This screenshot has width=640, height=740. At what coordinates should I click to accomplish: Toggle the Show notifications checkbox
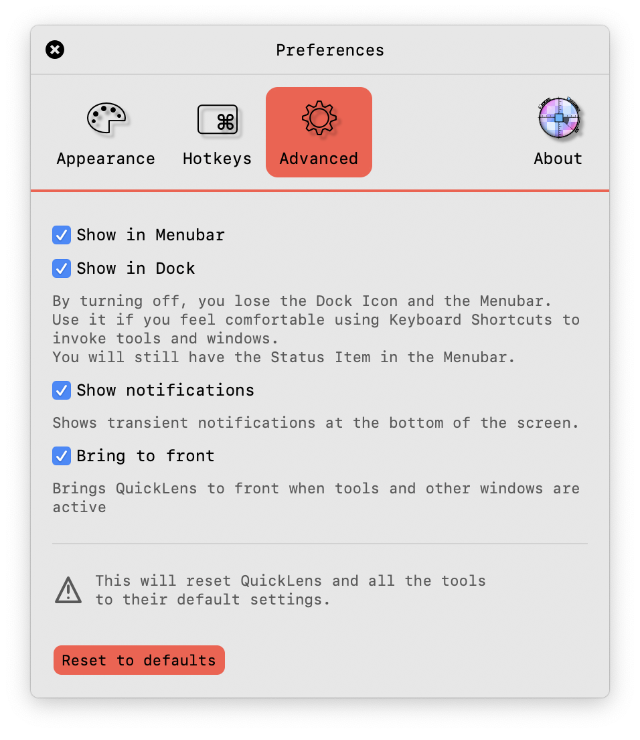(61, 390)
